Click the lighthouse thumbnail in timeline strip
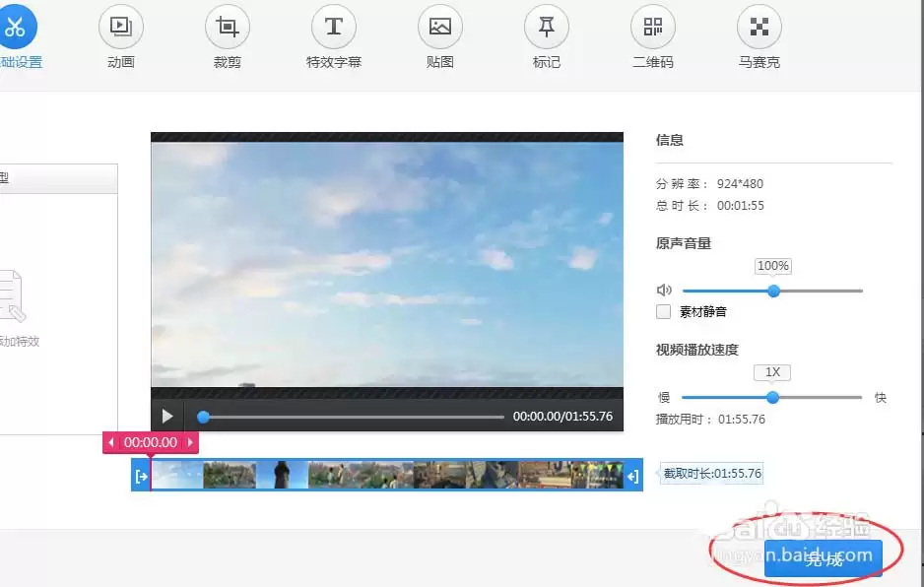 click(282, 475)
